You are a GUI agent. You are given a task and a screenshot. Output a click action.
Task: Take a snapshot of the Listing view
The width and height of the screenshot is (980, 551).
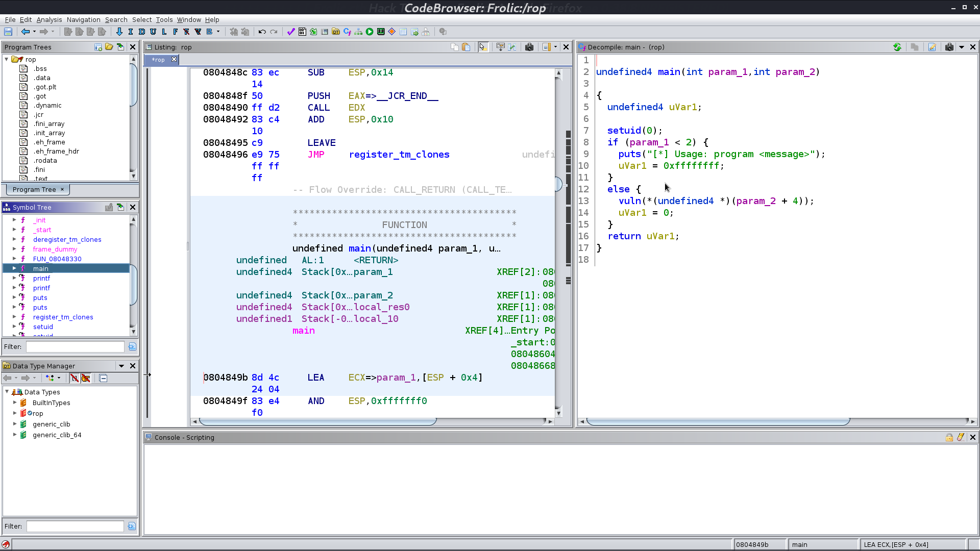click(x=529, y=47)
